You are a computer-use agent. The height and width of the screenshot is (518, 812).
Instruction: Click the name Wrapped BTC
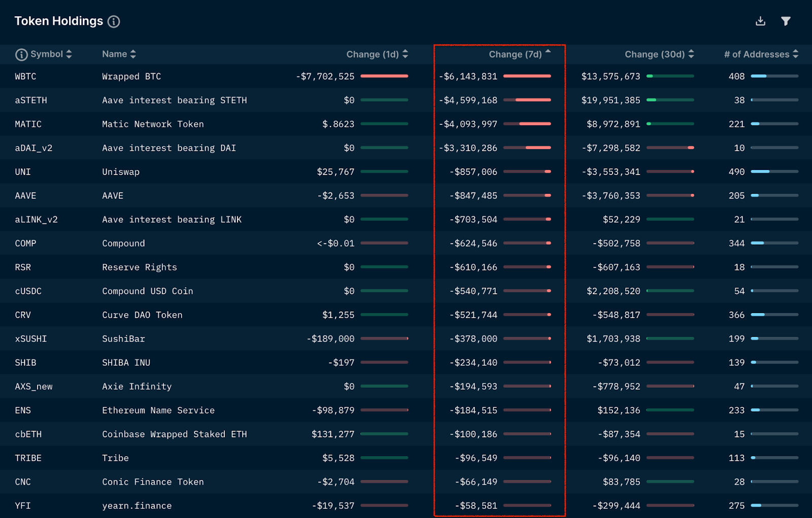131,76
